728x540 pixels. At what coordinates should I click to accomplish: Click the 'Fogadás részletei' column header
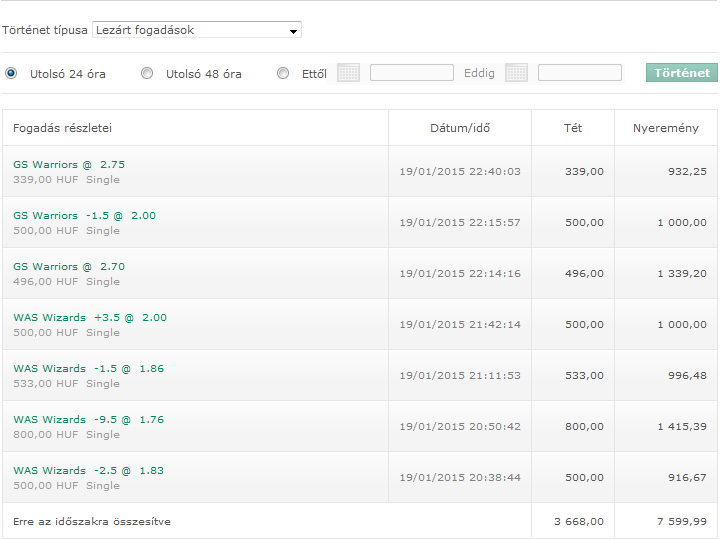(x=62, y=128)
